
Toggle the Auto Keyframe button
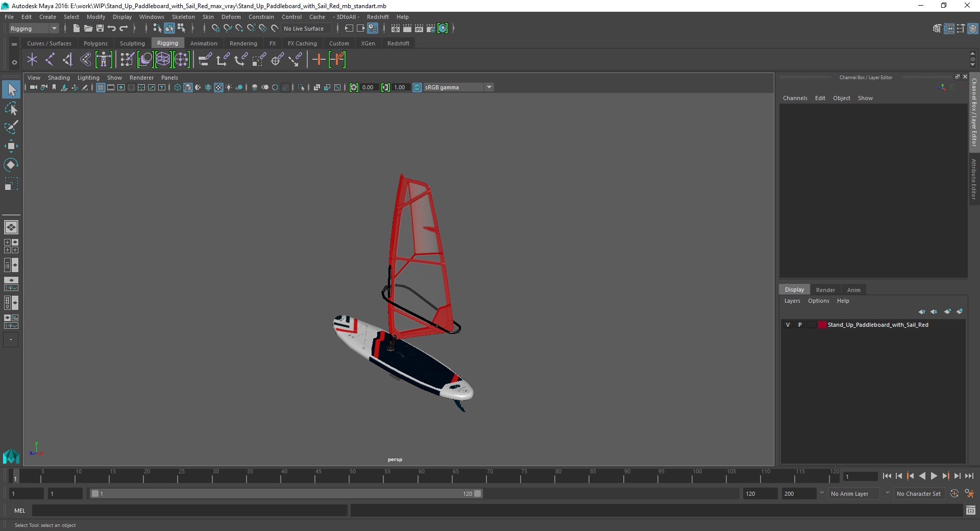tap(954, 493)
